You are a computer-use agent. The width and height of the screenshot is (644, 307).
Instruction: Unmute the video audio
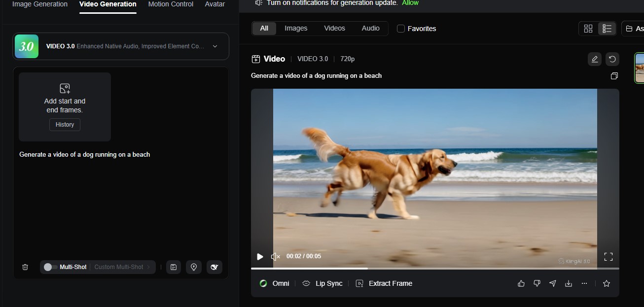[276, 256]
